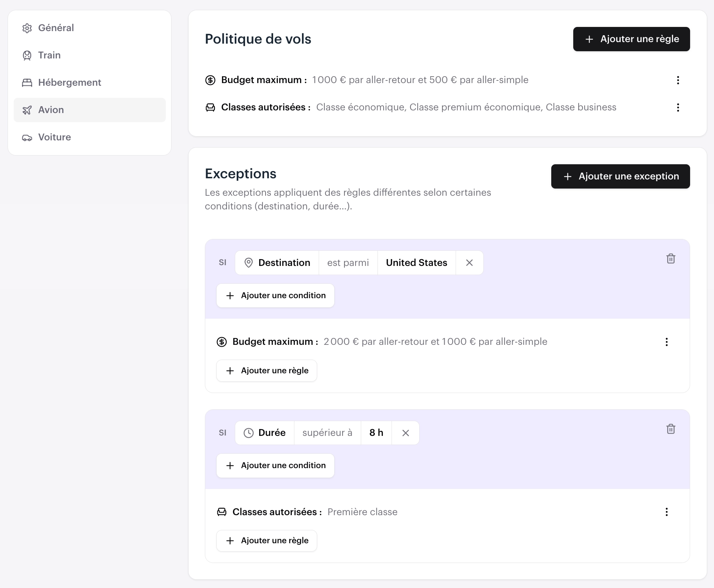Click the clock icon in Durée condition

(x=248, y=433)
